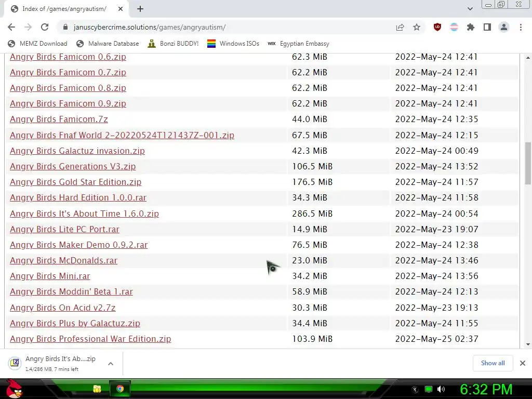Image resolution: width=532 pixels, height=399 pixels.
Task: Close the angryautism index tab
Action: [121, 9]
